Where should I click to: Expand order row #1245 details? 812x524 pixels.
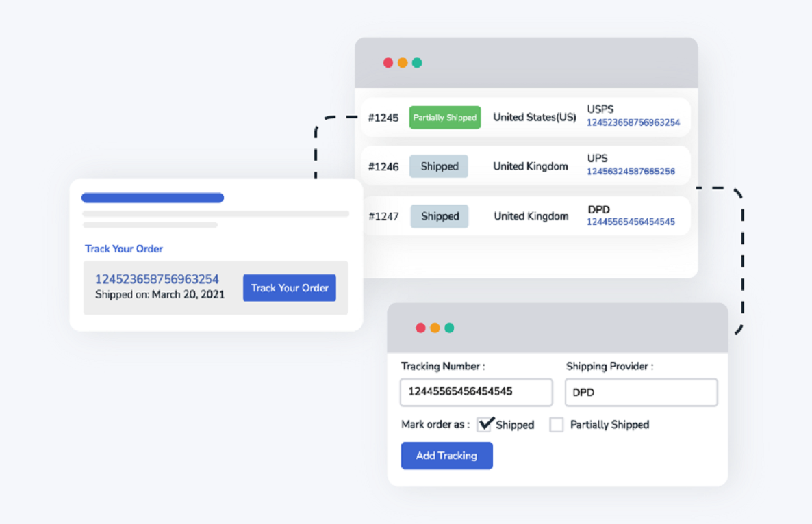(383, 117)
